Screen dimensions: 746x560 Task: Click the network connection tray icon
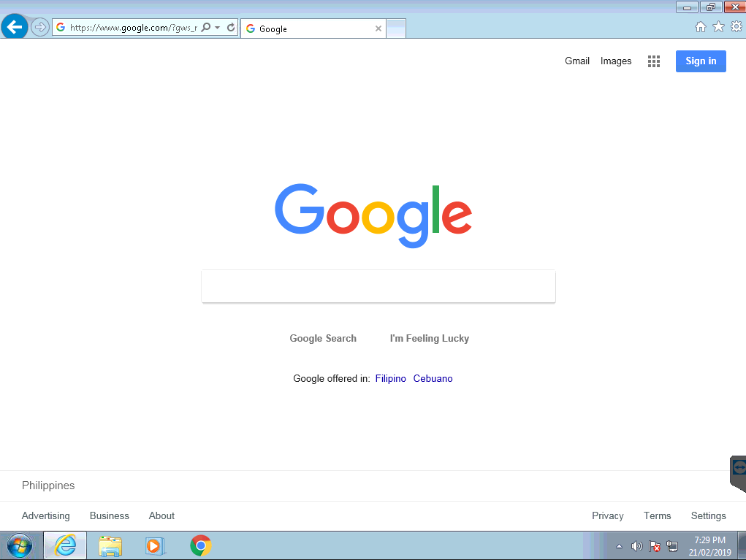672,546
